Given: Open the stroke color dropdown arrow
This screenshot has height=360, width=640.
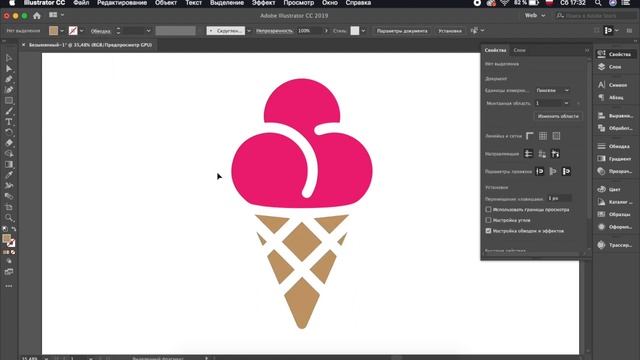Looking at the screenshot, I should (x=82, y=31).
